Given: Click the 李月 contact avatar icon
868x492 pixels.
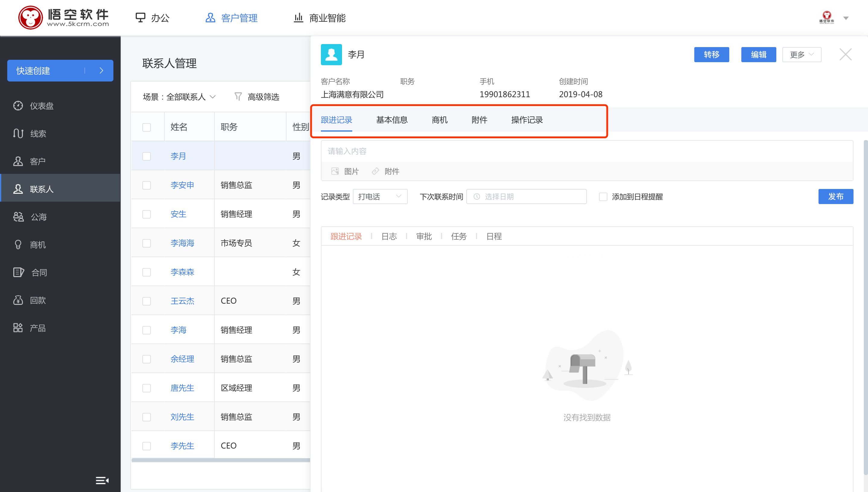Looking at the screenshot, I should pyautogui.click(x=331, y=54).
